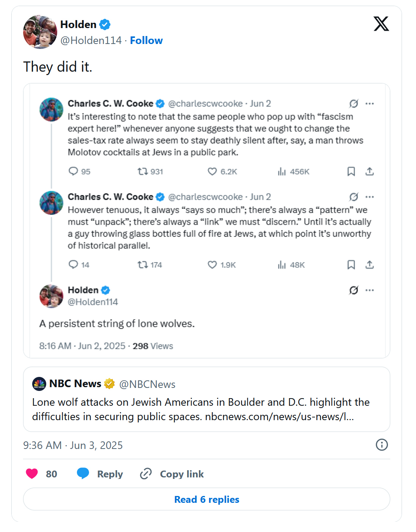Click views chart icon showing 456K
The height and width of the screenshot is (532, 416).
point(282,172)
